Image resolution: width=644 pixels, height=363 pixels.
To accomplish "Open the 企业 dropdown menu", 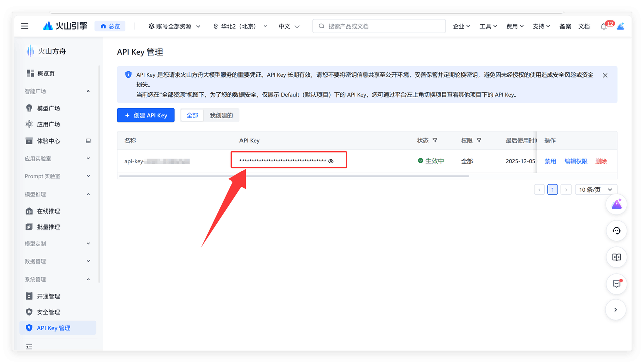I will click(462, 26).
